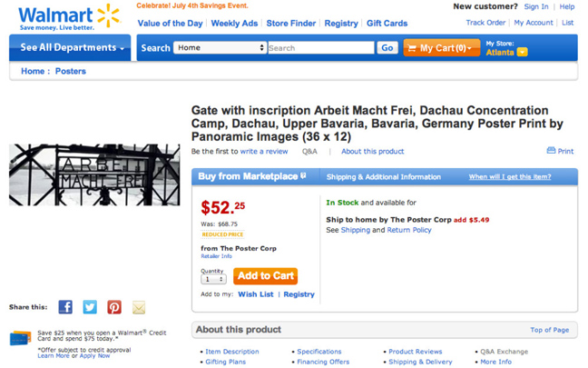Image resolution: width=588 pixels, height=368 pixels.
Task: Click the Walmart credit card icon
Action: pos(21,338)
